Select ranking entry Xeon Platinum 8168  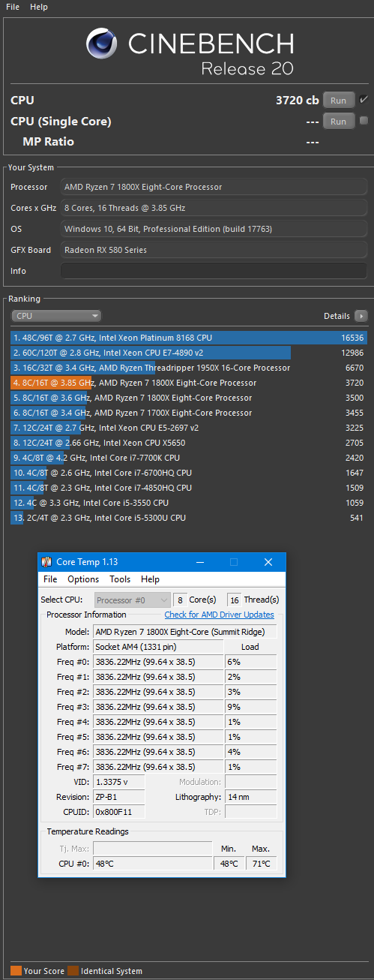coord(189,338)
